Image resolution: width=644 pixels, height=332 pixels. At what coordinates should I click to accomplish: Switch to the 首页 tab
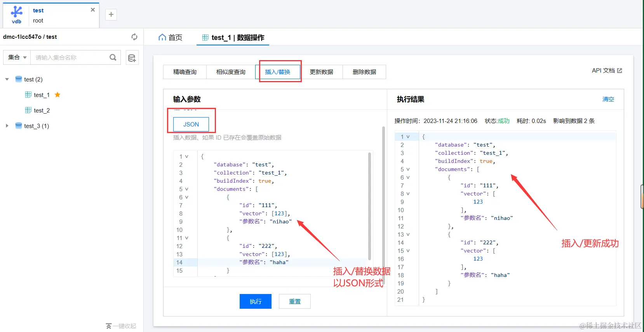pyautogui.click(x=171, y=37)
